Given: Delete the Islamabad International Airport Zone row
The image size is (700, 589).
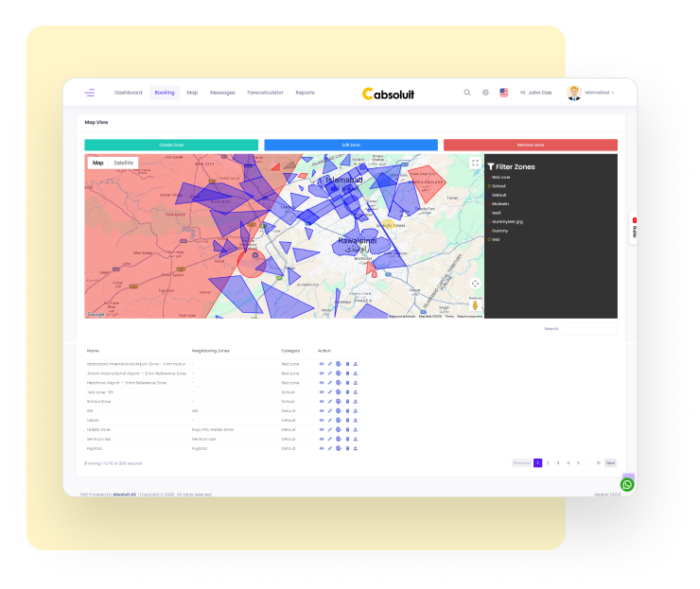Looking at the screenshot, I should pos(347,364).
